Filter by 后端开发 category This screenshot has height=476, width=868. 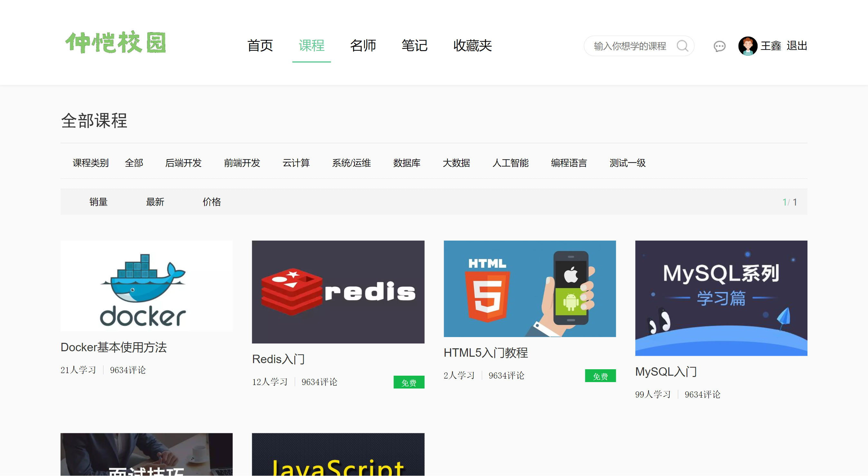(183, 163)
